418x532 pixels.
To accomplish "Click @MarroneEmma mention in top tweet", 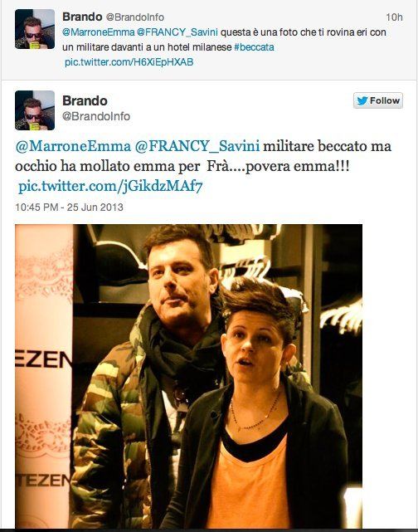I will point(99,32).
